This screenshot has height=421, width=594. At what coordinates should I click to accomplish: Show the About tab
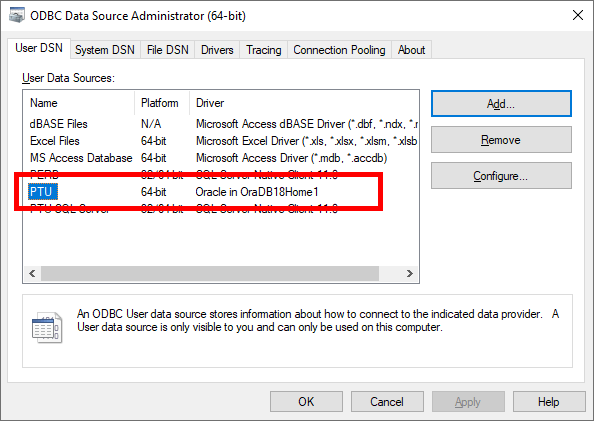click(411, 50)
